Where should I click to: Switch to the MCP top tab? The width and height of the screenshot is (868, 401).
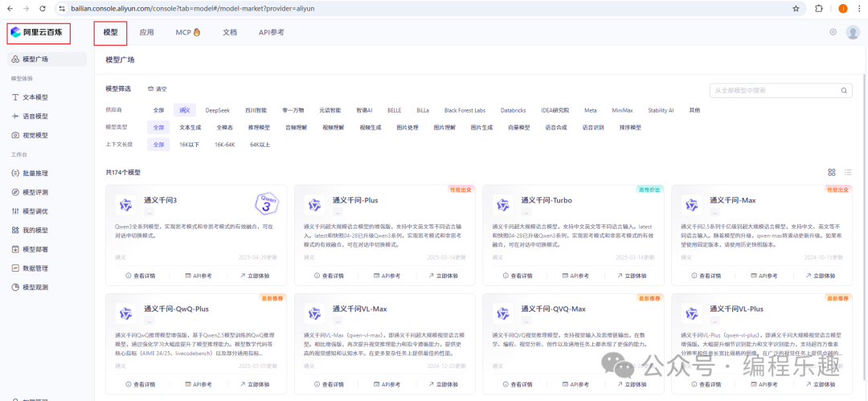pyautogui.click(x=188, y=32)
